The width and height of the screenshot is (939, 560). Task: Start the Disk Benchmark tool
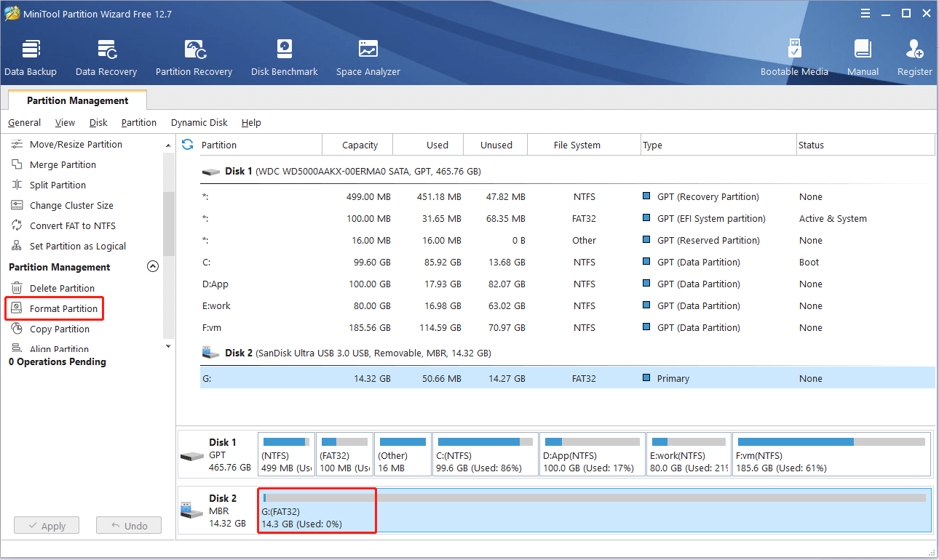(284, 57)
